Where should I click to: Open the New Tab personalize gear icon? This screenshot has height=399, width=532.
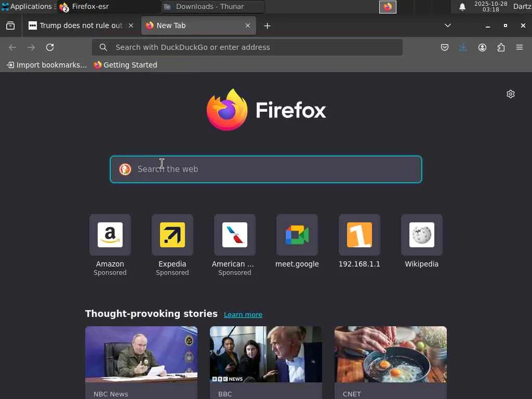pos(511,94)
